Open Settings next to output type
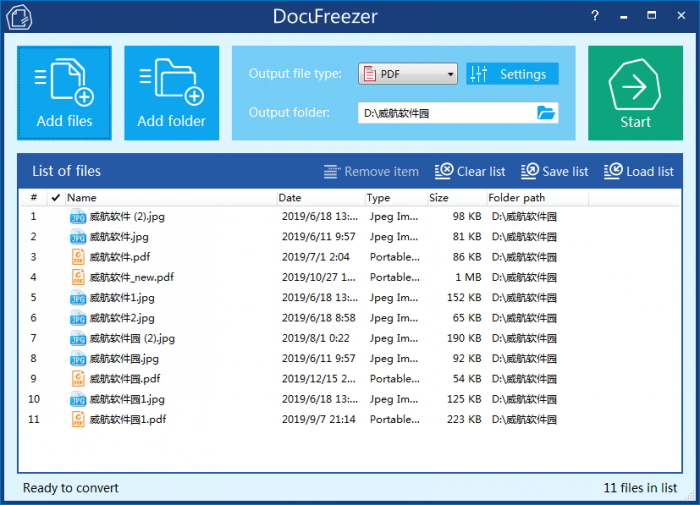 pos(512,74)
